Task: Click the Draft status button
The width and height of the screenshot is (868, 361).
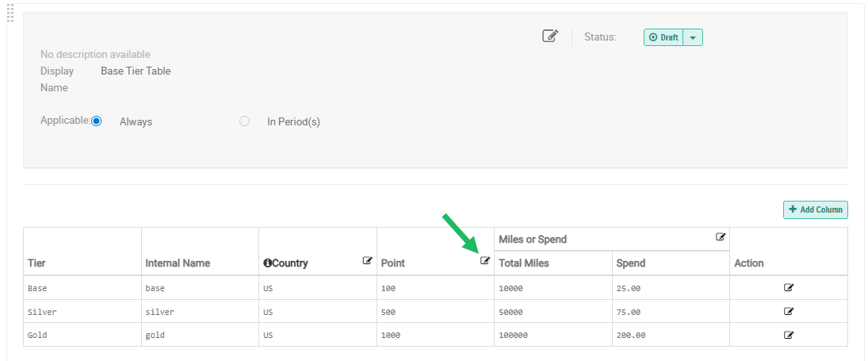Action: click(x=663, y=37)
